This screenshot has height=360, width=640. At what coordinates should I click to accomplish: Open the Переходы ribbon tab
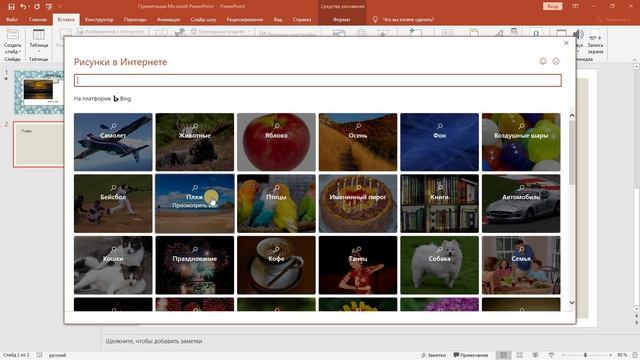(135, 19)
